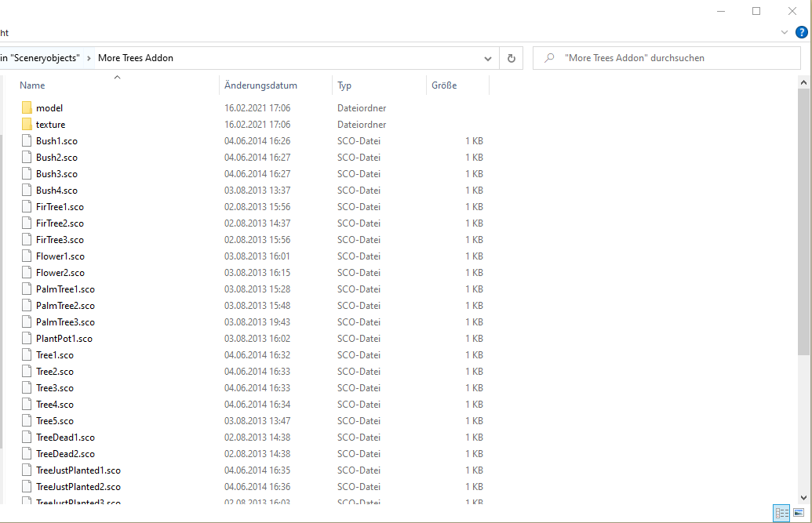Sort by the Typ column header

[x=344, y=85]
